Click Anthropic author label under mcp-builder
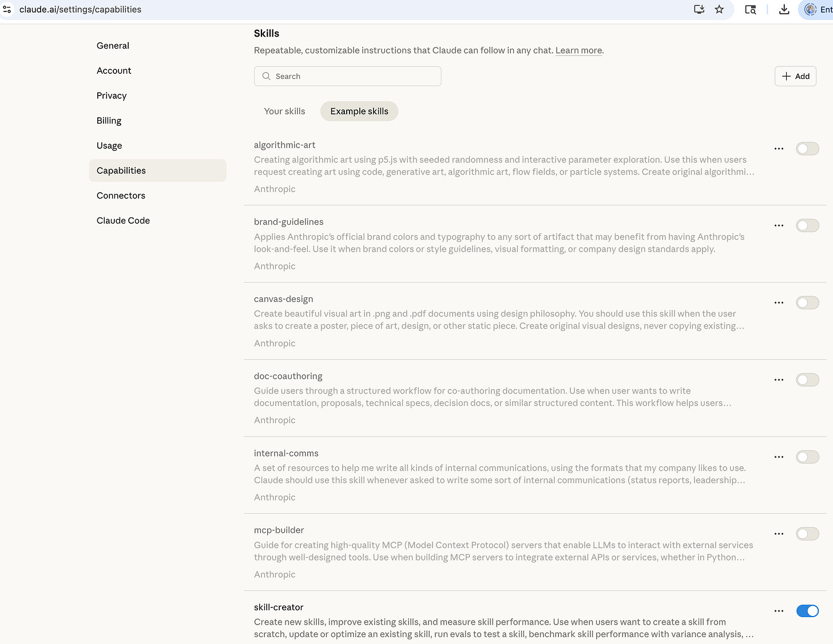 coord(275,575)
